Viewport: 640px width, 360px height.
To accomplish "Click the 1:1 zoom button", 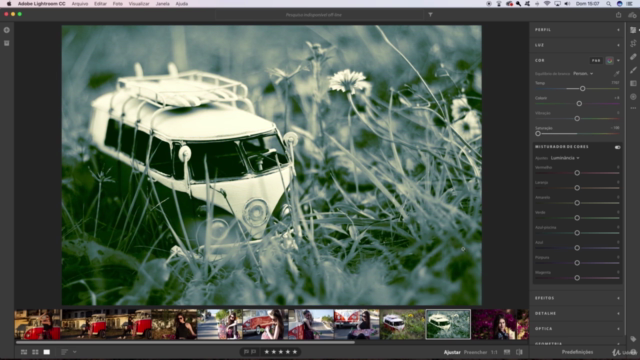I will (x=494, y=352).
